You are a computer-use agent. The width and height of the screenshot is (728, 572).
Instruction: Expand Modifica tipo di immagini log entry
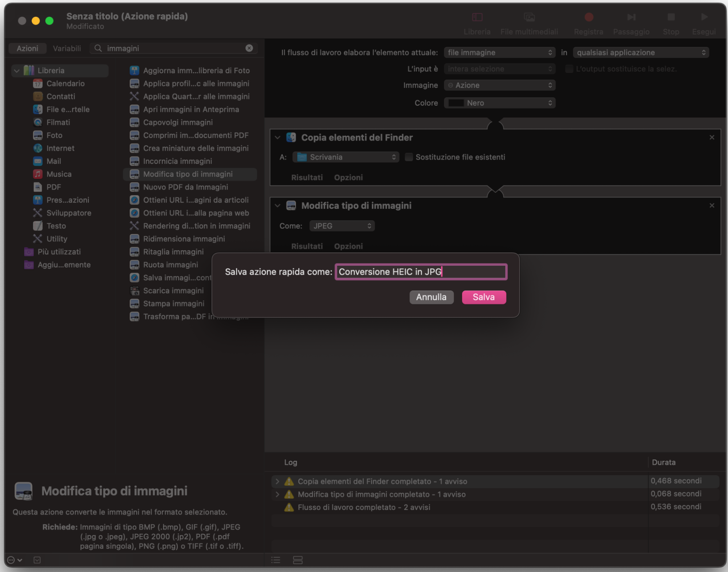pyautogui.click(x=278, y=494)
